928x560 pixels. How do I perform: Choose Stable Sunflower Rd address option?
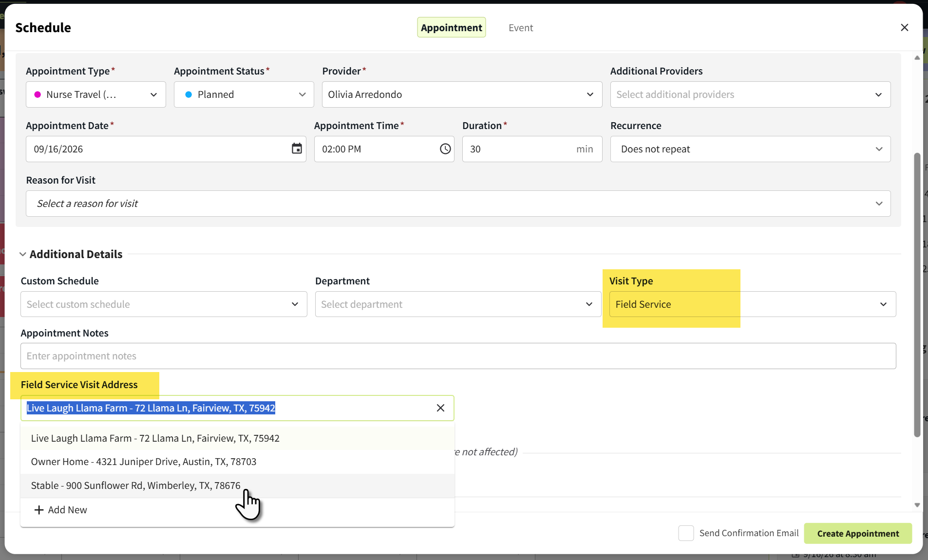click(x=237, y=485)
